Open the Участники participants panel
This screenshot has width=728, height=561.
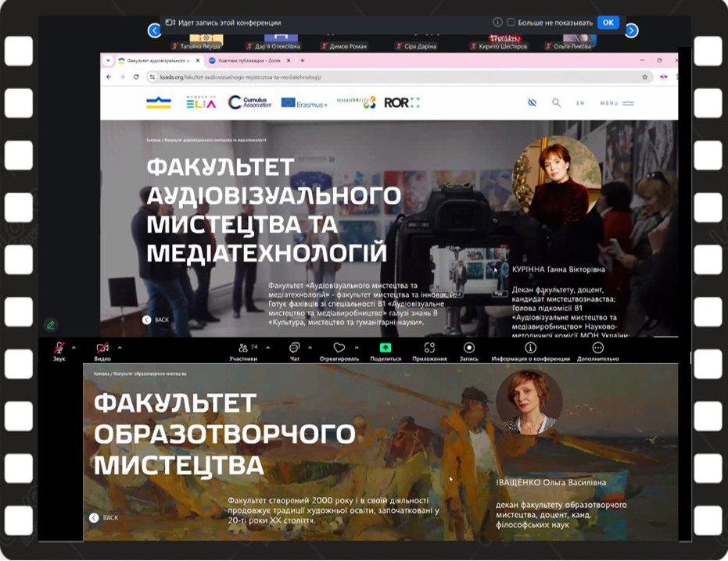[242, 348]
